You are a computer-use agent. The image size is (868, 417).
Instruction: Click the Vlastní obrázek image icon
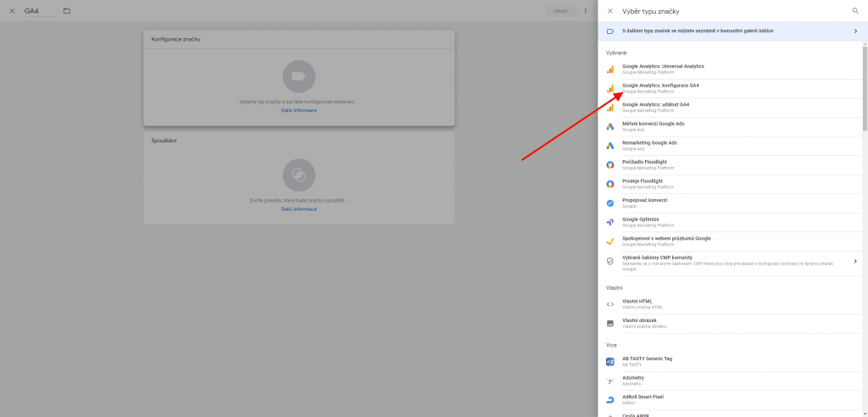coord(610,324)
